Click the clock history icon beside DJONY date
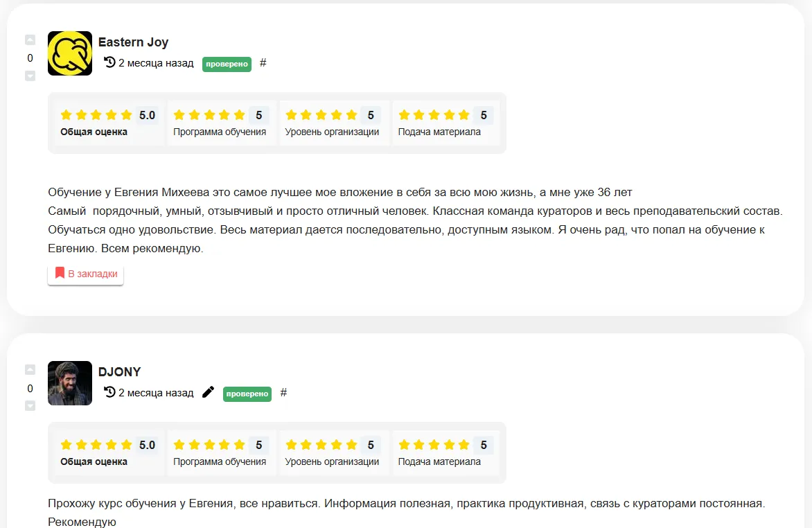This screenshot has width=812, height=528. (x=109, y=392)
